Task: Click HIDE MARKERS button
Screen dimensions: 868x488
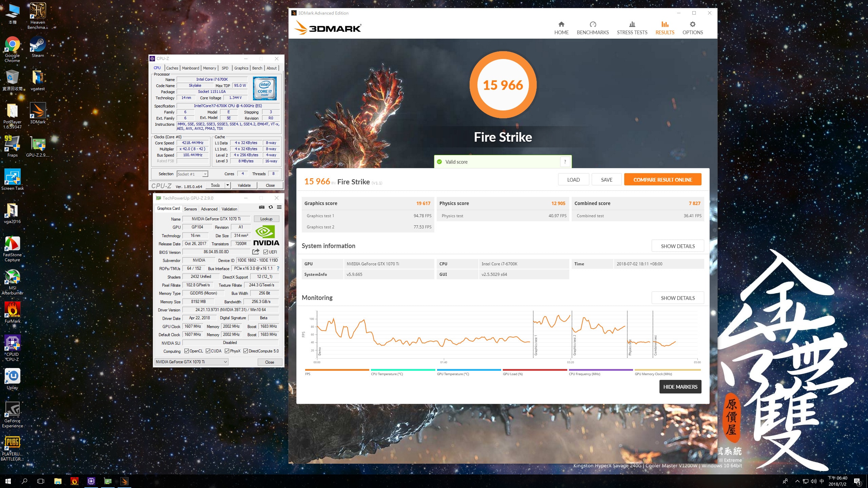Action: coord(680,387)
